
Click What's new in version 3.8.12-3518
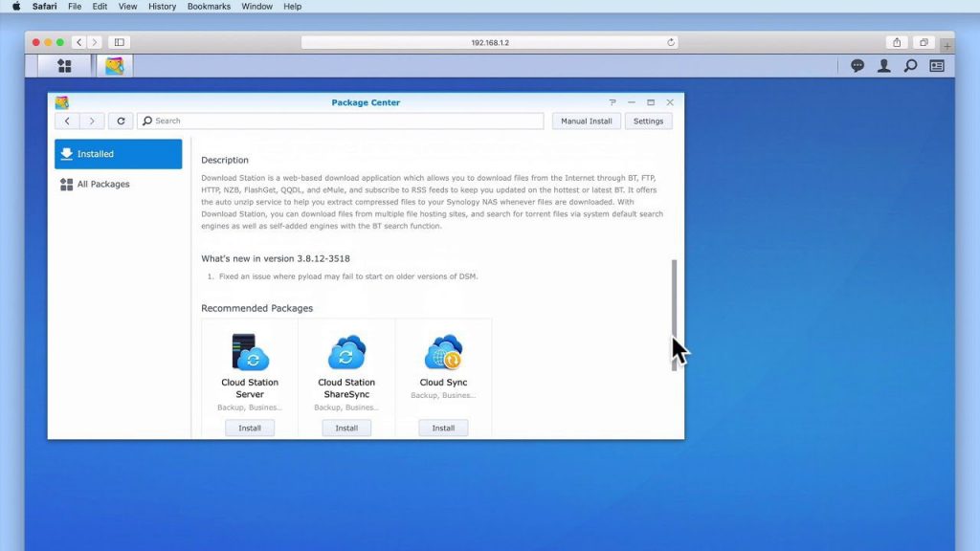tap(276, 258)
